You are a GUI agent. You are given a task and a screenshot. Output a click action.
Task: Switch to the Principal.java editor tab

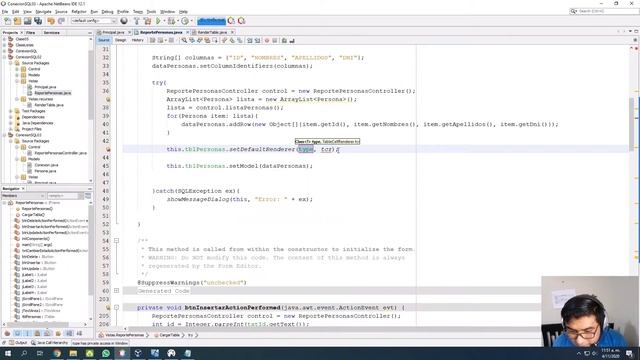113,32
